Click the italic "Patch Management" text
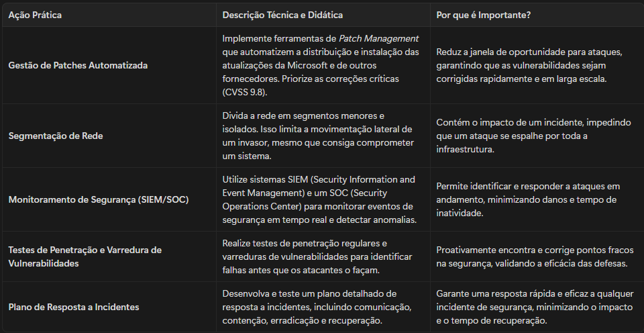644x333 pixels. (378, 39)
